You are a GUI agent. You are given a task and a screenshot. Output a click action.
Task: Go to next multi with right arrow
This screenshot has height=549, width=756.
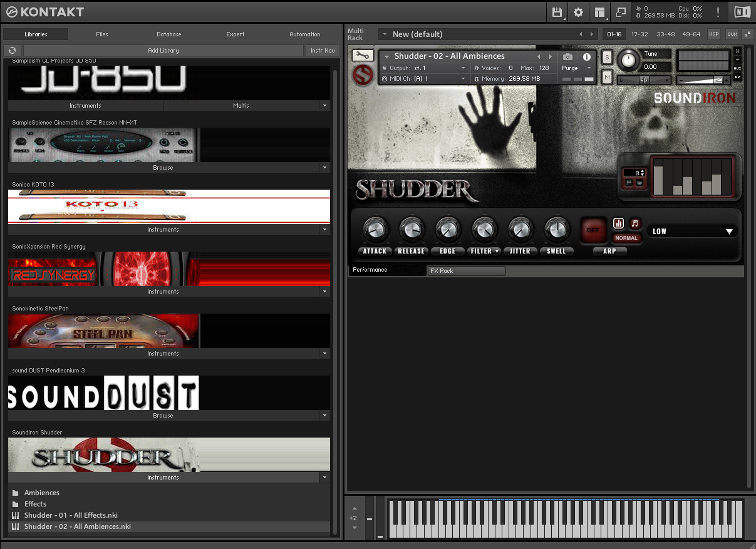591,34
